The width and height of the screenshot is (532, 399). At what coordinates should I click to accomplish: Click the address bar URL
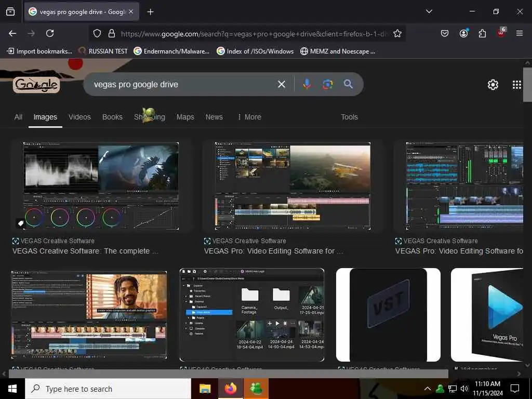[254, 34]
